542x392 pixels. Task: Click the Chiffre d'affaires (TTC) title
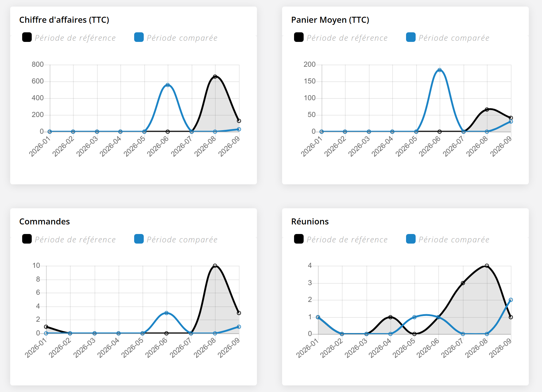click(64, 20)
